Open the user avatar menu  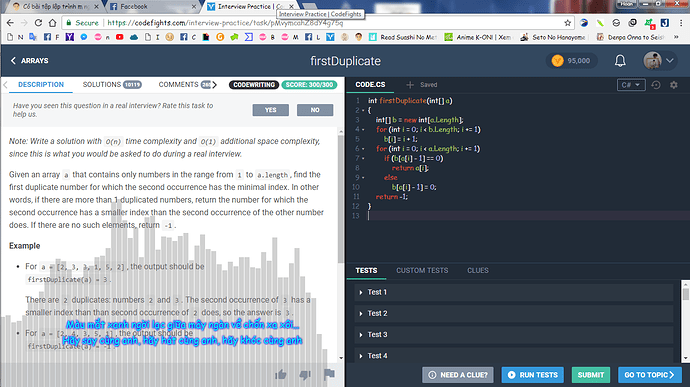pyautogui.click(x=658, y=61)
